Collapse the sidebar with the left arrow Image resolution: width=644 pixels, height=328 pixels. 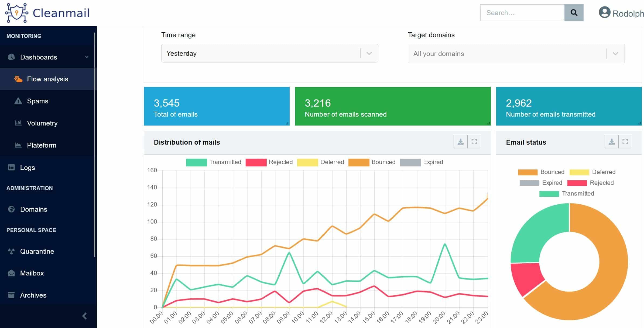click(x=84, y=316)
